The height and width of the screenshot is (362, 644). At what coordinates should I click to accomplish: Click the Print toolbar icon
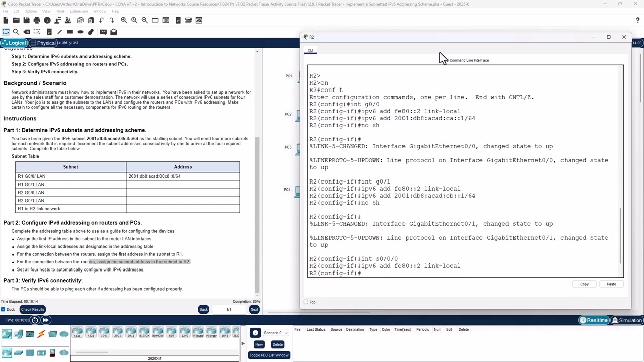pyautogui.click(x=37, y=20)
